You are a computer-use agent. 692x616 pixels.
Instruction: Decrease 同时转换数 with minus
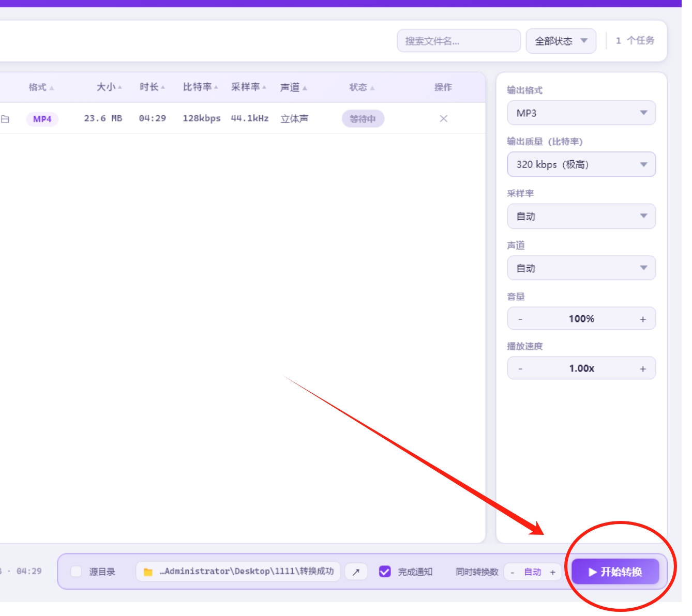click(513, 572)
